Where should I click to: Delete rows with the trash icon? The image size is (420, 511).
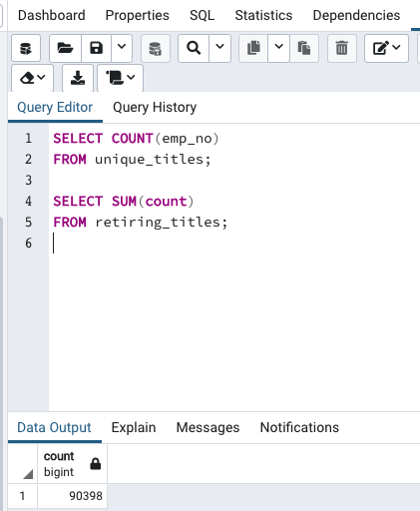[342, 48]
